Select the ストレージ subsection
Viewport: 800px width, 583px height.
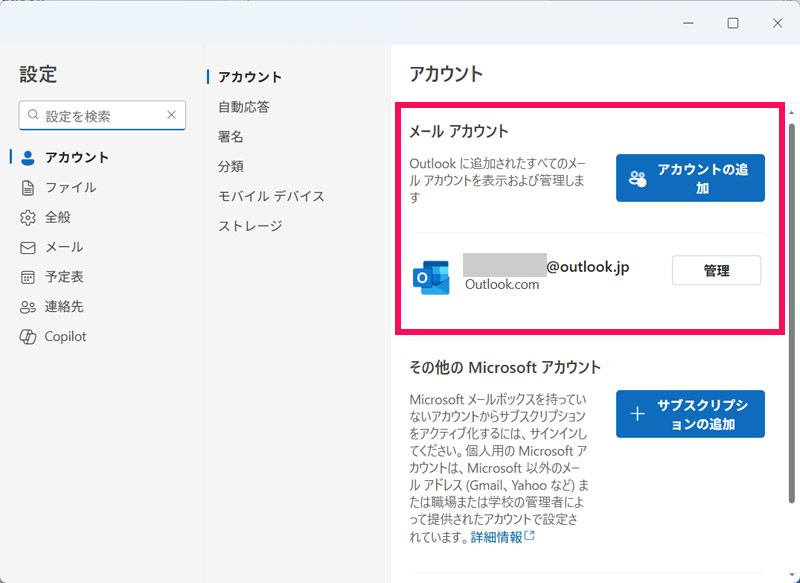tap(251, 226)
